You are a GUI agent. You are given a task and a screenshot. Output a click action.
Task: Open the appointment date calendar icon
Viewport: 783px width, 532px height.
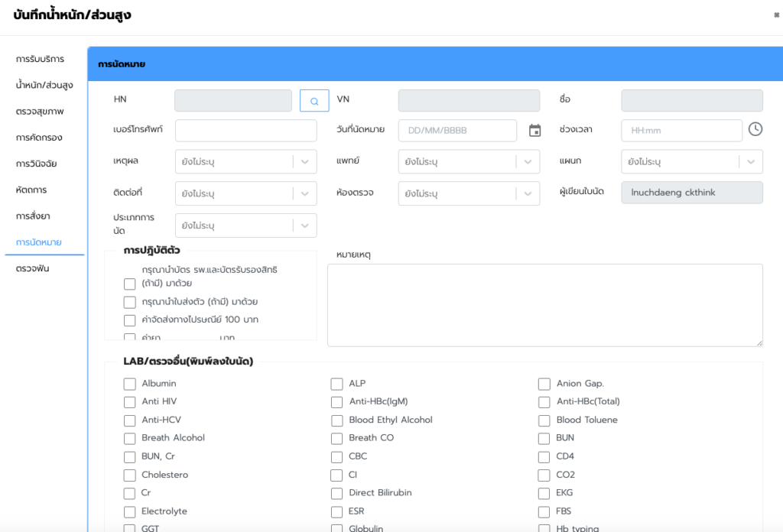click(534, 131)
